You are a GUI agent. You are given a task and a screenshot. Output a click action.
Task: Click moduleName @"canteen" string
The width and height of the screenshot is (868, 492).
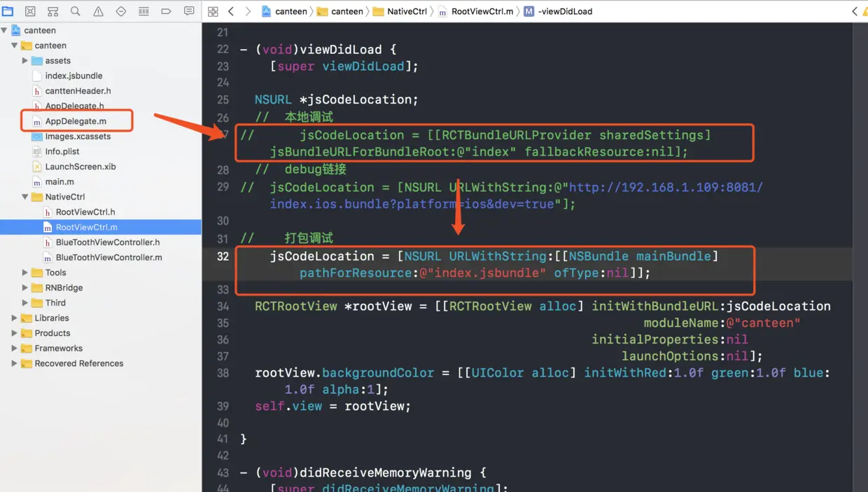pyautogui.click(x=763, y=323)
